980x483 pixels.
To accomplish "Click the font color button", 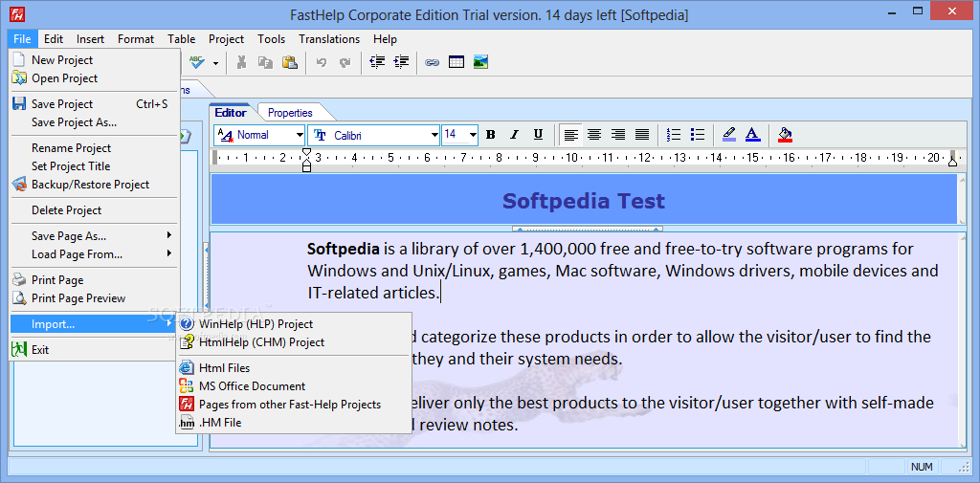I will pos(752,134).
